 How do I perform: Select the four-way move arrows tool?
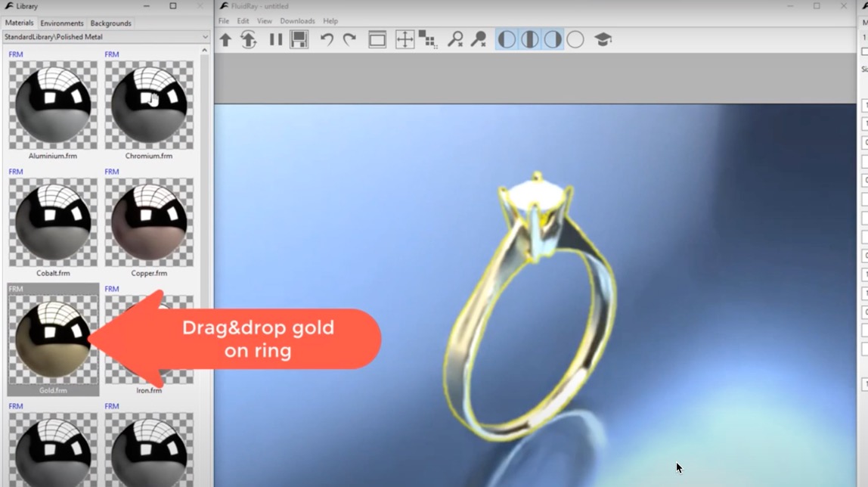point(405,40)
